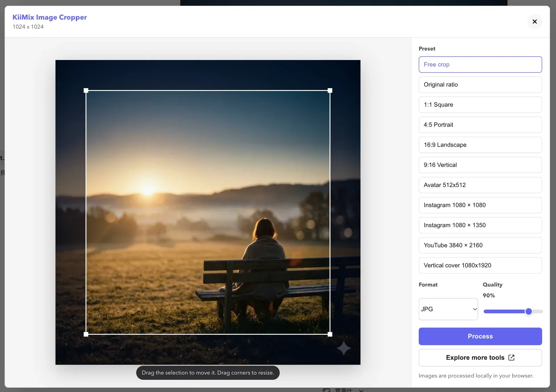Viewport: 556px width, 392px height.
Task: Click the processed locally notice text
Action: (x=476, y=376)
